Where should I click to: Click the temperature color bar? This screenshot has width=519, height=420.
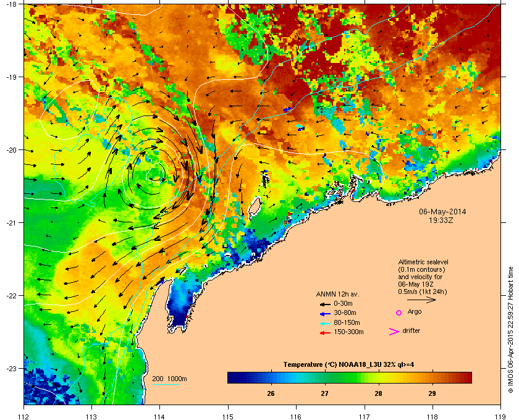pyautogui.click(x=350, y=377)
